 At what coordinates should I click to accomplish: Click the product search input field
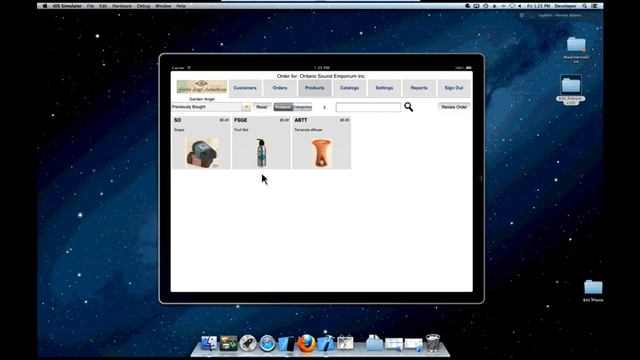pyautogui.click(x=368, y=107)
